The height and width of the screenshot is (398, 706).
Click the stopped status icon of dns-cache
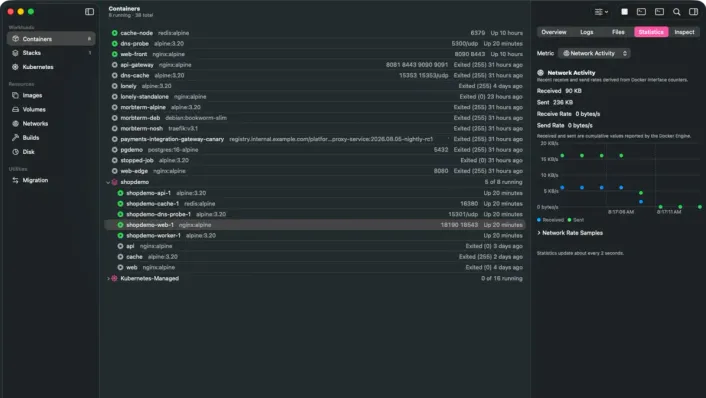pyautogui.click(x=114, y=76)
